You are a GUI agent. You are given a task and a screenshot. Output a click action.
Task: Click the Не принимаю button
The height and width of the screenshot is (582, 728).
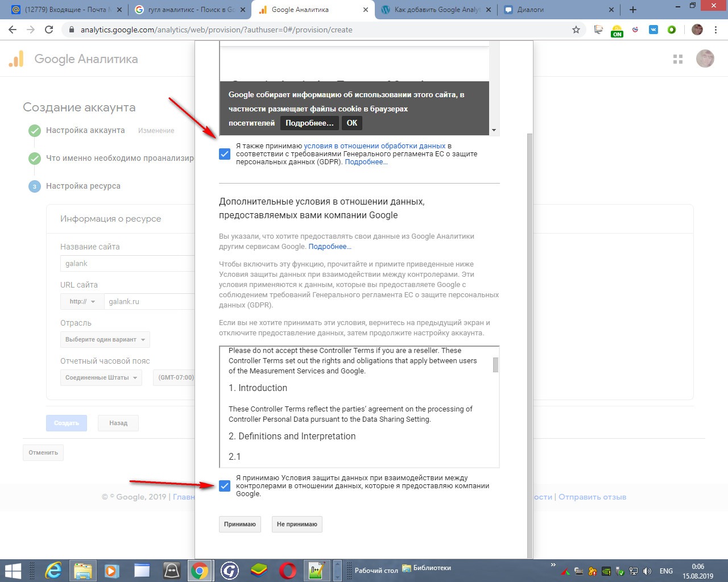pyautogui.click(x=297, y=524)
